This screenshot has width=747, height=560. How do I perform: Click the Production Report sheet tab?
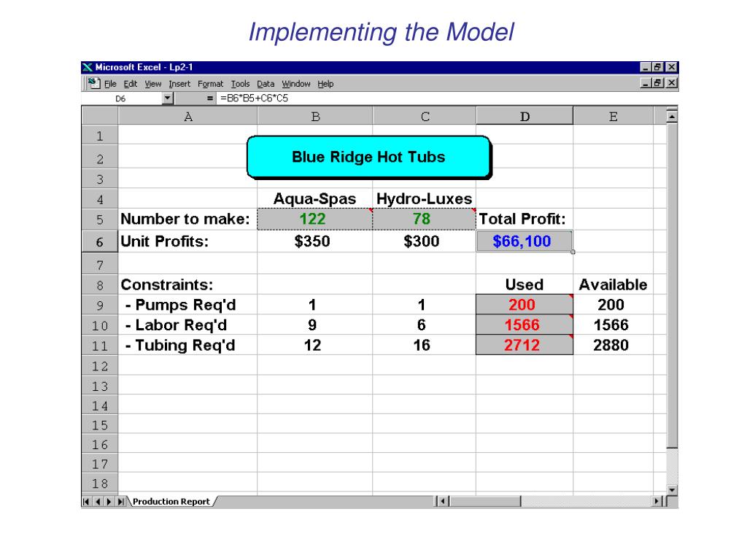tap(171, 502)
